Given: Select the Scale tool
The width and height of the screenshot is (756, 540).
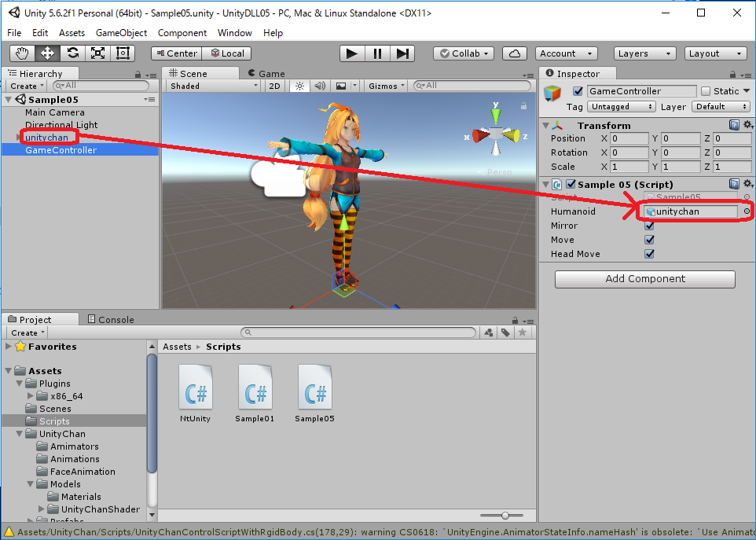Looking at the screenshot, I should click(97, 53).
